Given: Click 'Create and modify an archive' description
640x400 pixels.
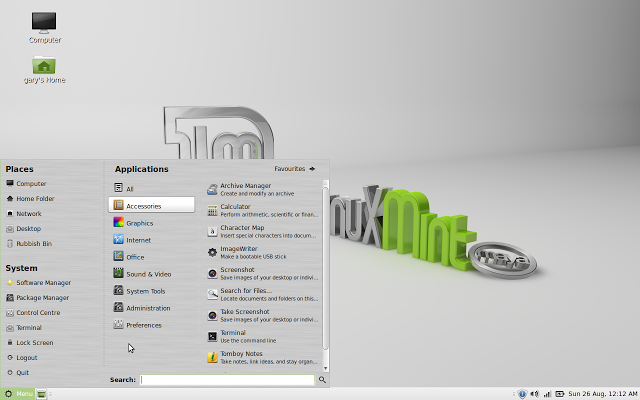Looking at the screenshot, I should coord(257,194).
